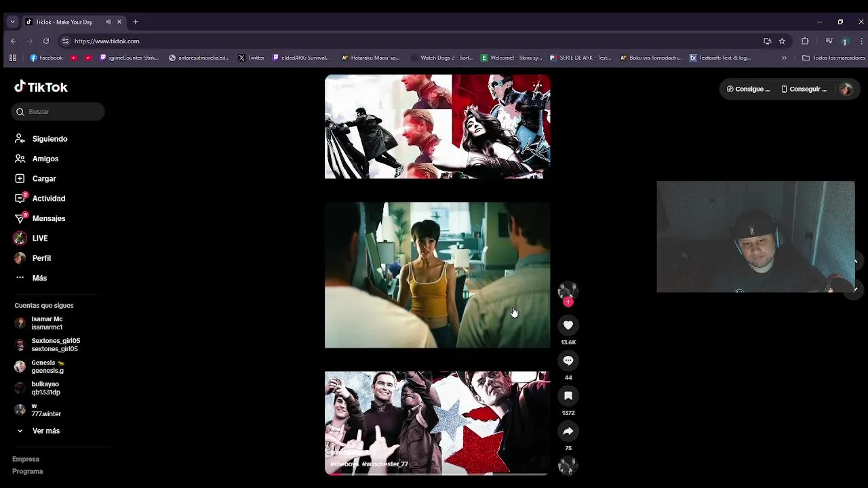Share the video using the arrow icon

coord(568,431)
